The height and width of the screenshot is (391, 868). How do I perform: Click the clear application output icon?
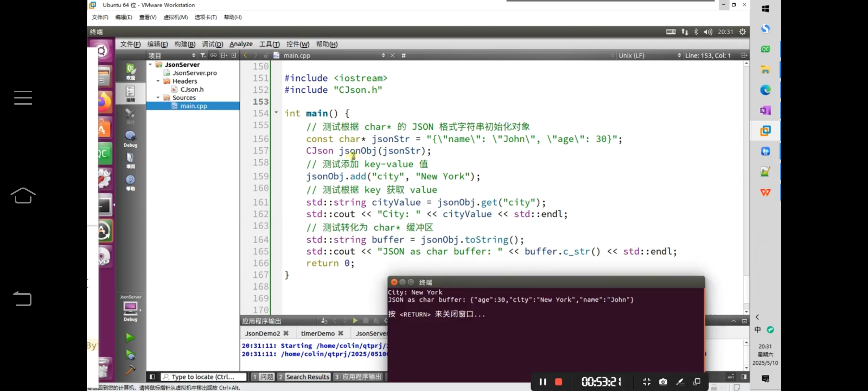click(x=324, y=321)
